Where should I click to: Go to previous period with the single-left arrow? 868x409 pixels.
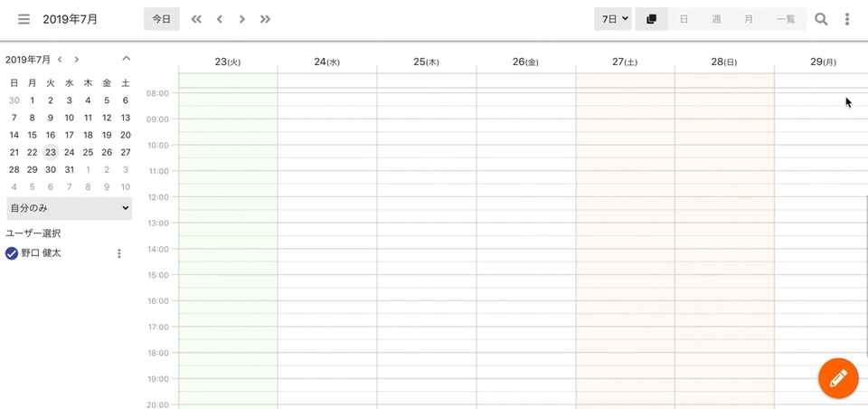coord(219,19)
